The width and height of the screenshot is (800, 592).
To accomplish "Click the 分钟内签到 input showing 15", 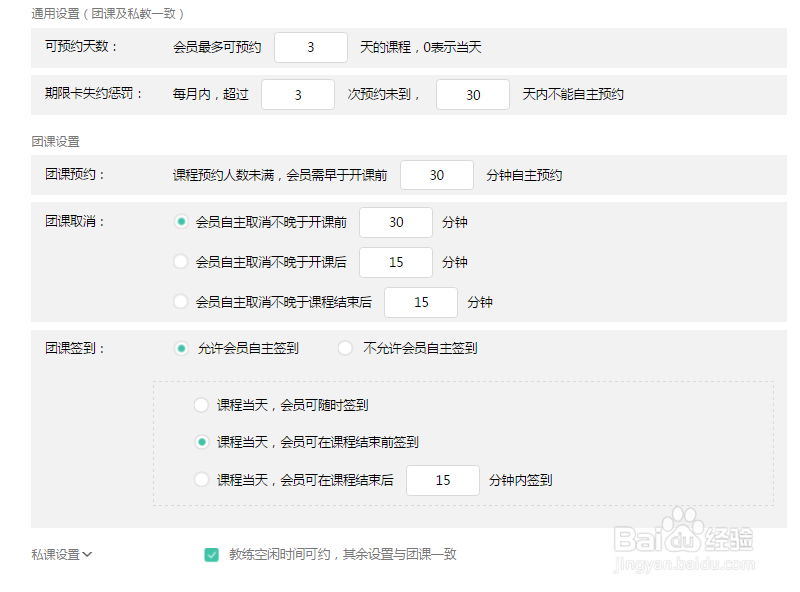I will tap(442, 480).
